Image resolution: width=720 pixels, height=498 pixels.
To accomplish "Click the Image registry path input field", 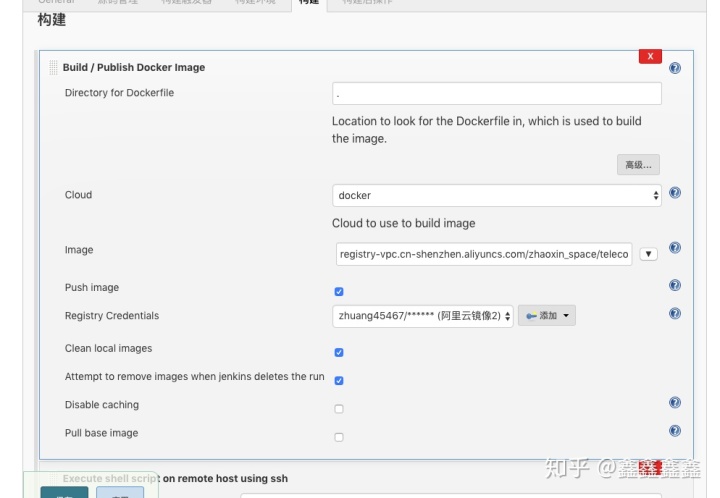I will coord(484,254).
